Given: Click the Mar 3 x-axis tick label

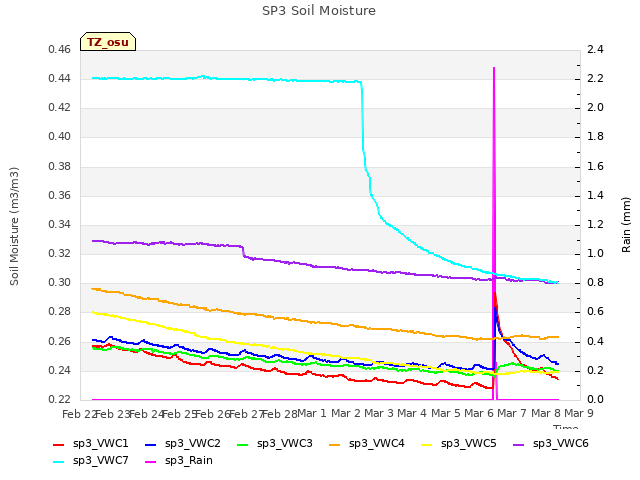Looking at the screenshot, I should [379, 413].
